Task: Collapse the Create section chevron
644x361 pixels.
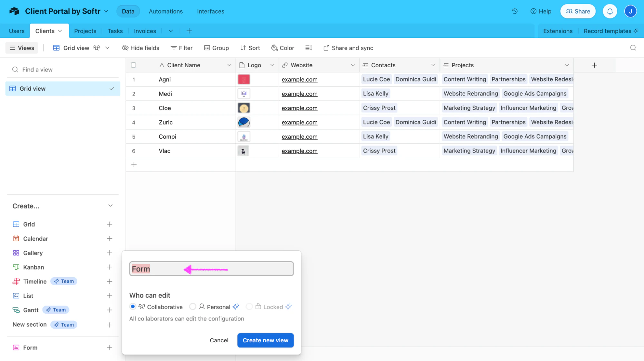Action: [111, 206]
